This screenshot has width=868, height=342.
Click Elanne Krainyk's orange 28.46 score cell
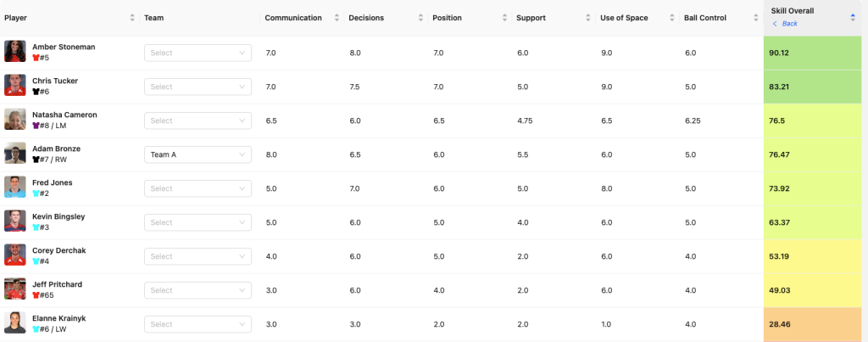point(815,324)
